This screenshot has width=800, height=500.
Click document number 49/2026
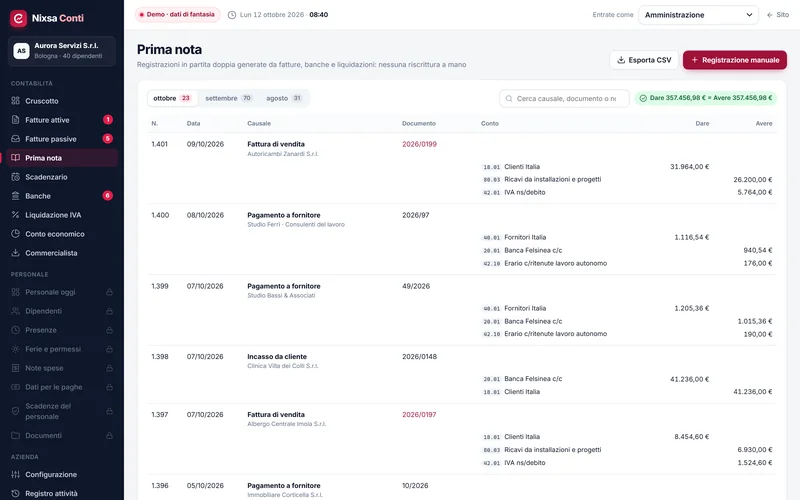pos(416,286)
